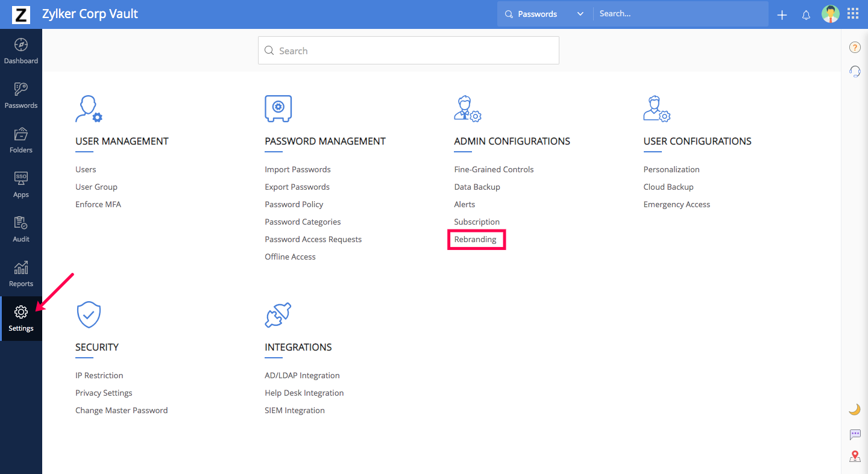Open the Enforce MFA link
This screenshot has width=868, height=474.
[x=98, y=204]
